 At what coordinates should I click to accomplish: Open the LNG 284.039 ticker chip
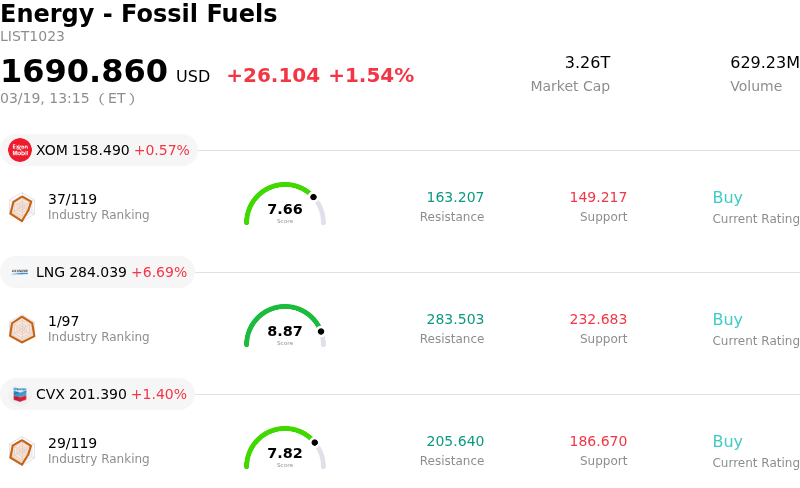98,272
